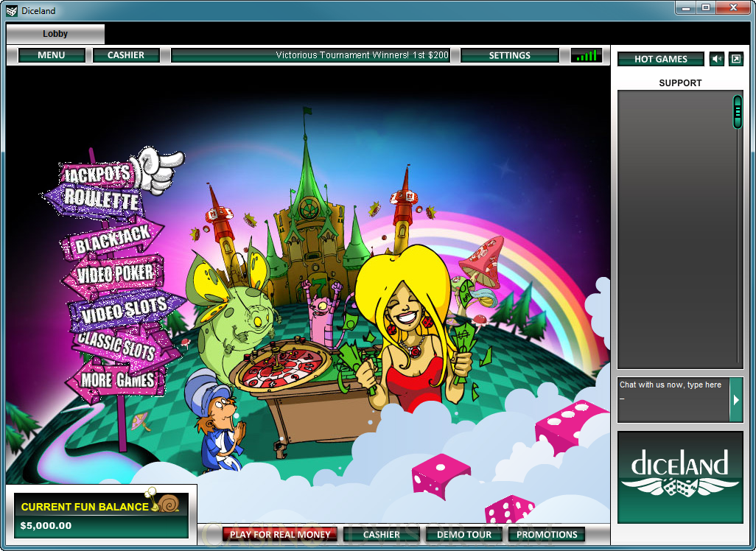This screenshot has height=551, width=756.
Task: Open BLACKJACK games from signpost
Action: [113, 239]
